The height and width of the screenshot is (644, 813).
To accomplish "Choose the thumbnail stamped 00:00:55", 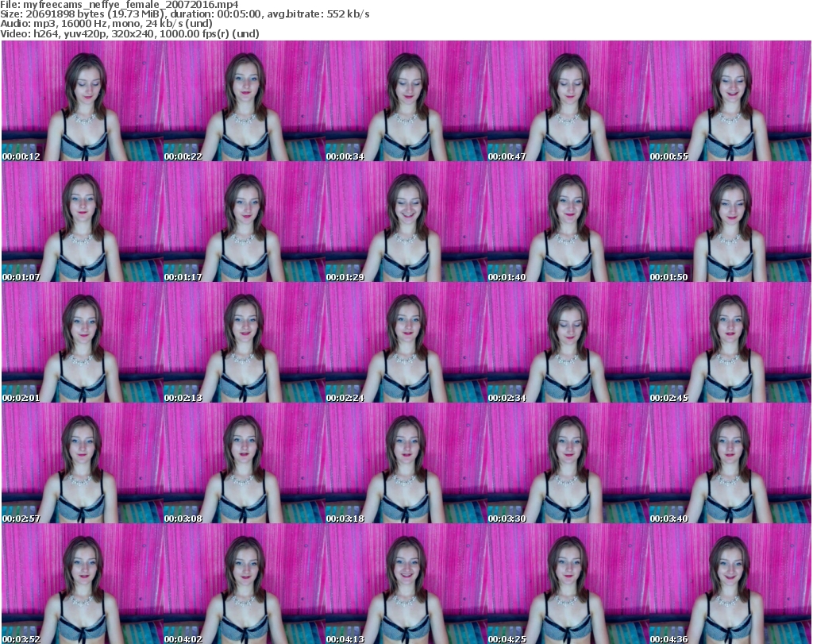I will pyautogui.click(x=730, y=101).
